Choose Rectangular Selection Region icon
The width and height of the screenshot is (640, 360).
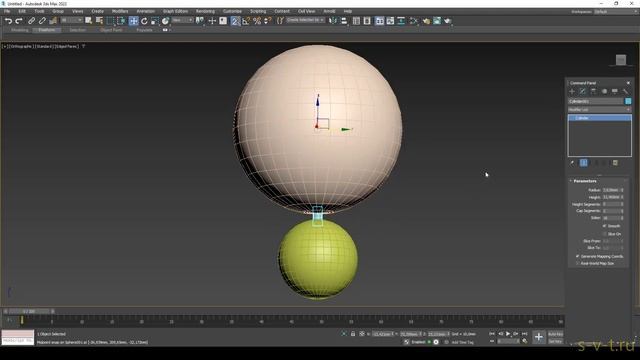coord(111,21)
